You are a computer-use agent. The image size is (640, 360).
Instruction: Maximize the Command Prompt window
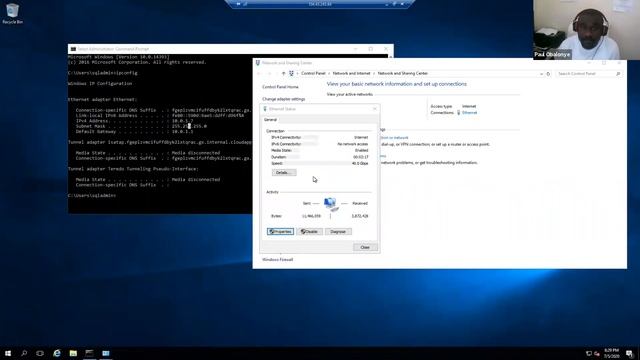[x=371, y=49]
